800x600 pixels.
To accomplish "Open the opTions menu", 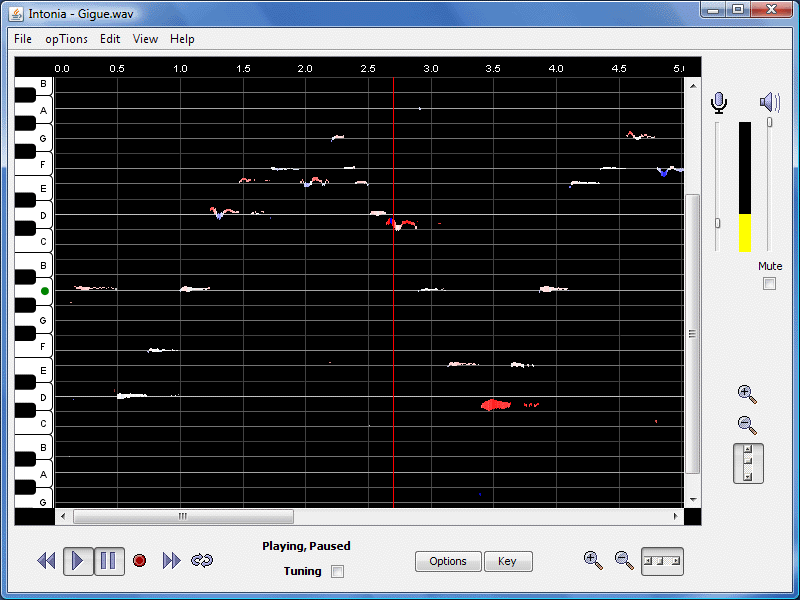I will point(66,39).
